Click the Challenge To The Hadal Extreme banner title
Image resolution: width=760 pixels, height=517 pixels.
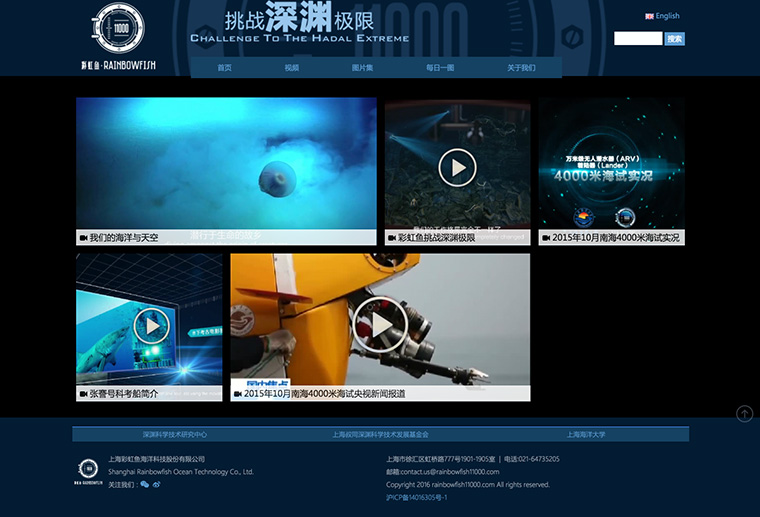pos(300,38)
